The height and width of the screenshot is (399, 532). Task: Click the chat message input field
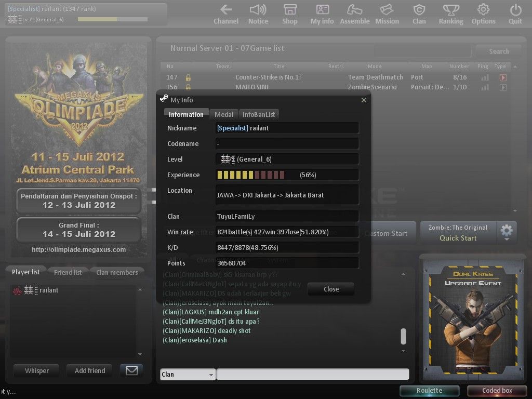tap(312, 374)
